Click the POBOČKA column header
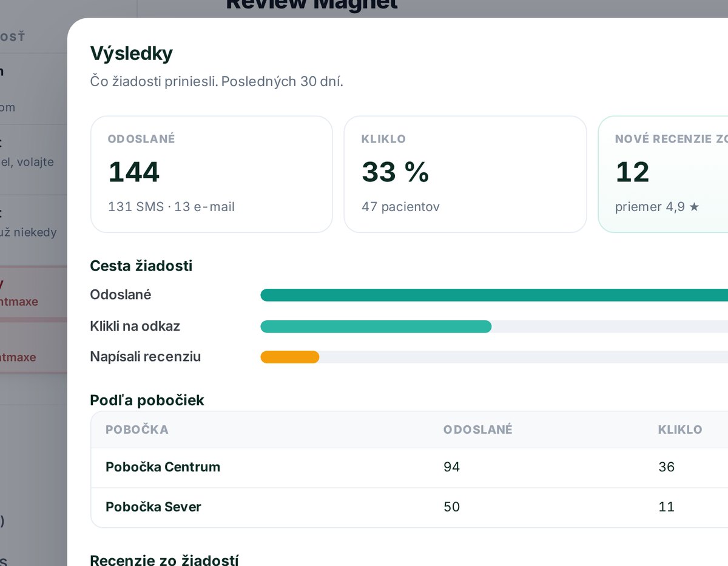The height and width of the screenshot is (566, 728). (x=136, y=430)
